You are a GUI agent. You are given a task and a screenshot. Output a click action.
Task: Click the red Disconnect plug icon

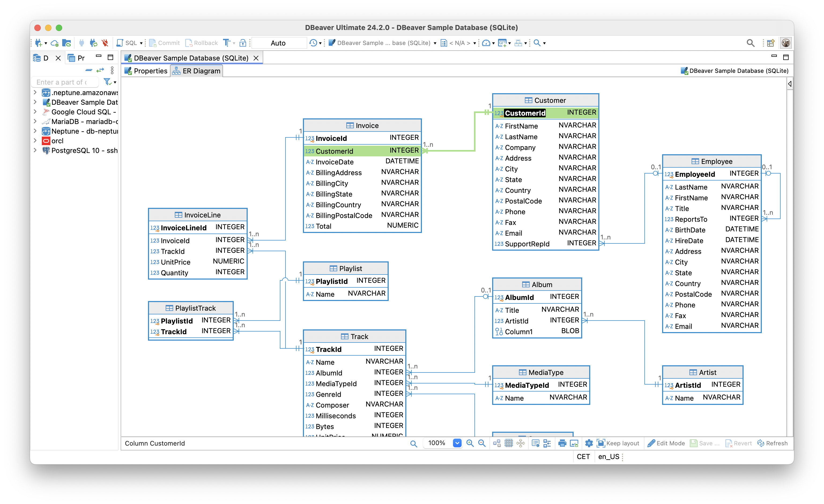105,43
